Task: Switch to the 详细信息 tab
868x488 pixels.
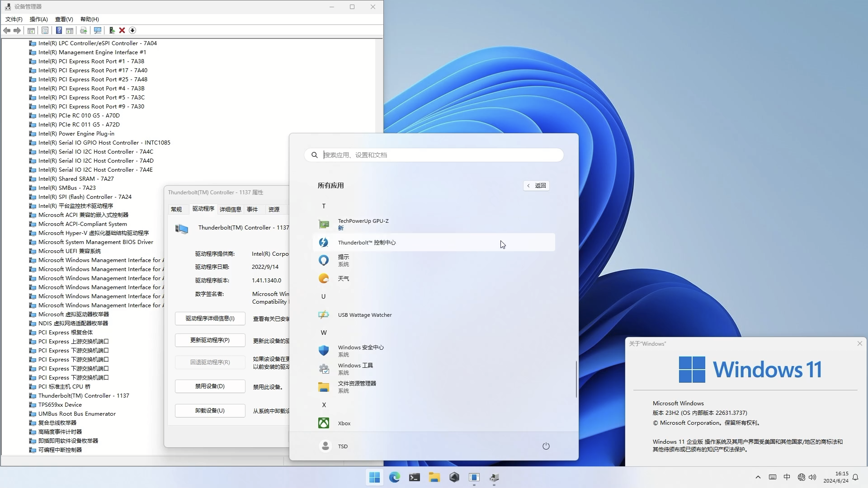Action: pyautogui.click(x=230, y=209)
